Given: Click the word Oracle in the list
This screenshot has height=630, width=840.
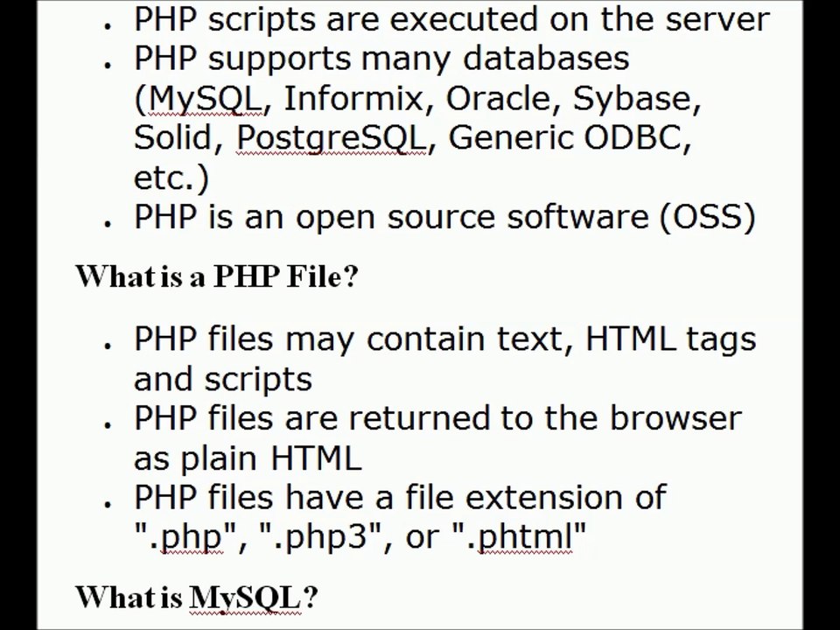Looking at the screenshot, I should tap(503, 99).
